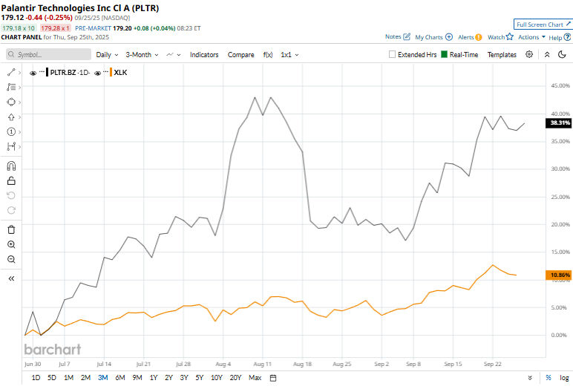Click the 10.86% XLK value label

(x=558, y=275)
